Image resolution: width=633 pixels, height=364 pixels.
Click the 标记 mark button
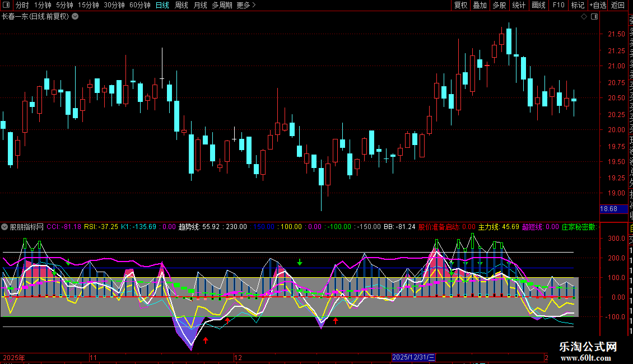578,5
